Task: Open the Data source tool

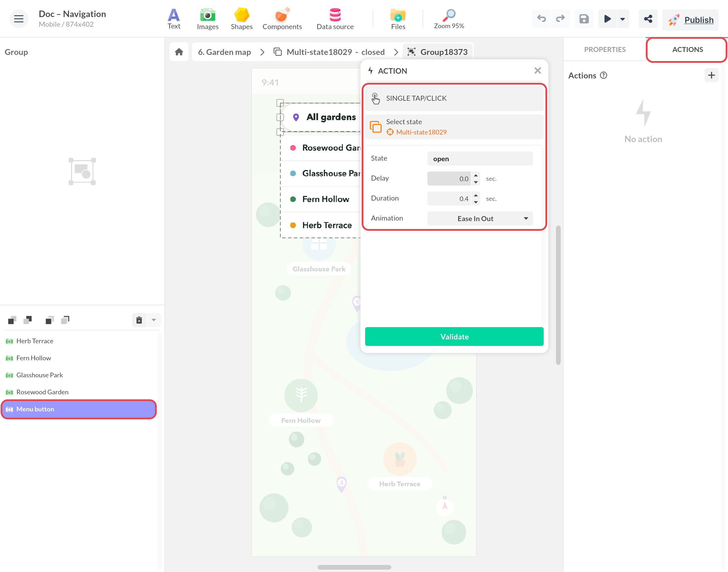Action: point(335,19)
